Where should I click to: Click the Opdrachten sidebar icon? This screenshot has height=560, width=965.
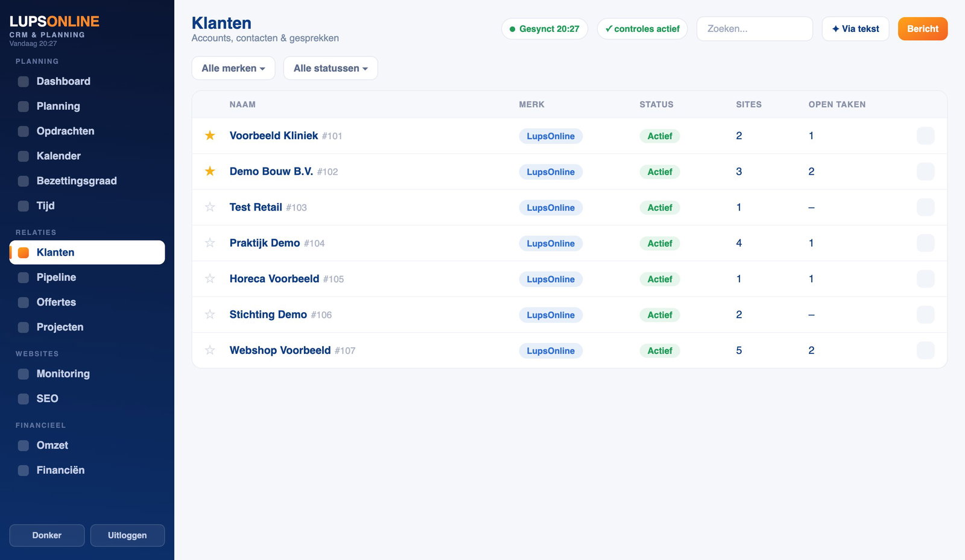click(24, 131)
